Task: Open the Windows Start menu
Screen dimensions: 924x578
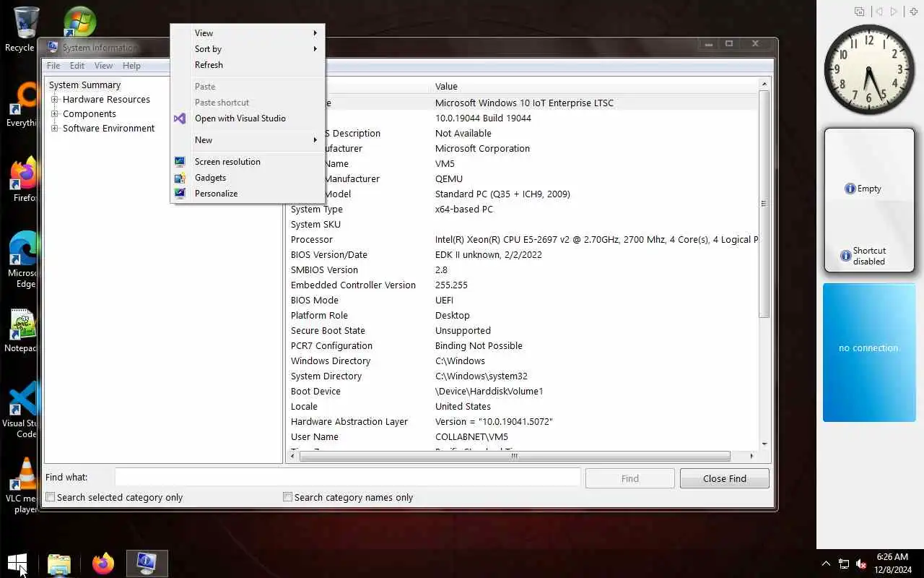Action: 17,564
